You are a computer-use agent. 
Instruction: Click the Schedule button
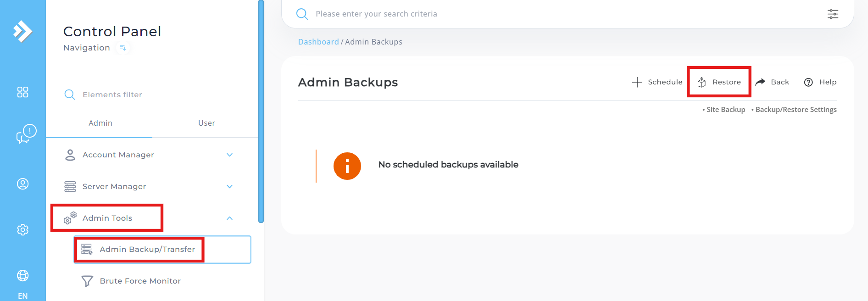pos(657,82)
